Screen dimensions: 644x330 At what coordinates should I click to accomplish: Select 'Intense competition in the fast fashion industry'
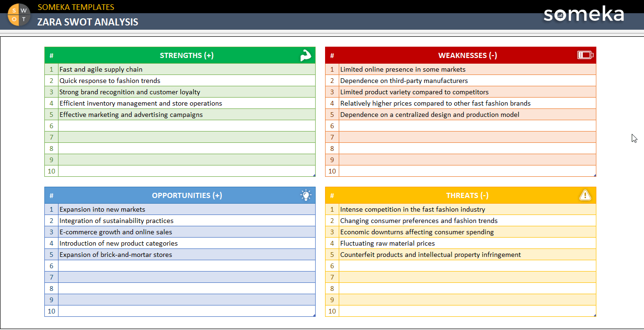click(468, 209)
